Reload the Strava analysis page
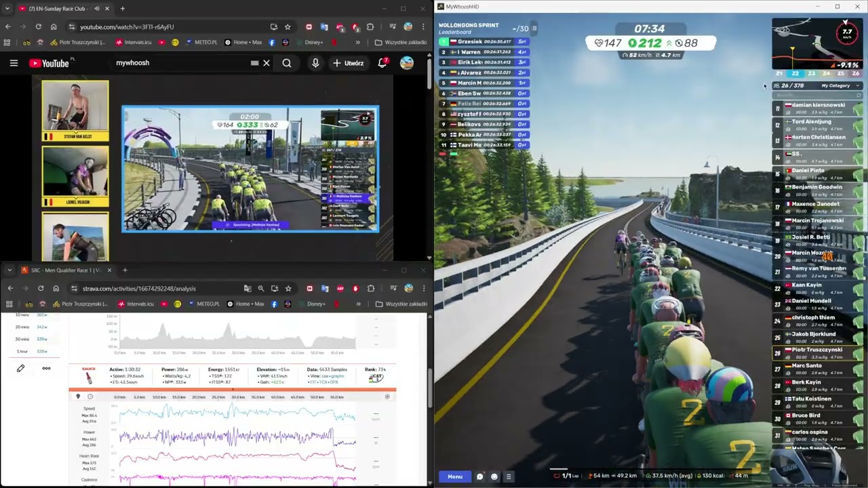The image size is (868, 488). coord(41,289)
